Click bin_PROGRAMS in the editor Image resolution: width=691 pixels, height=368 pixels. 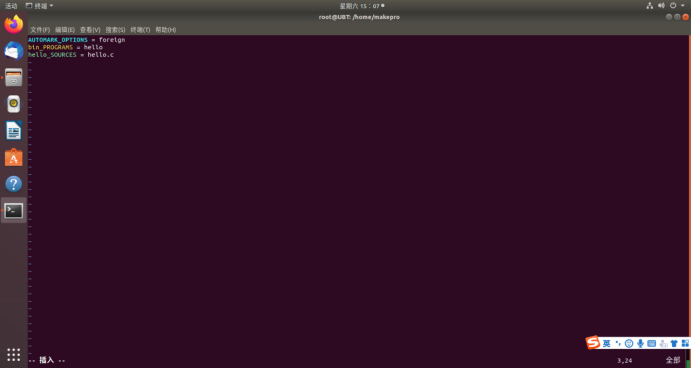(x=50, y=47)
